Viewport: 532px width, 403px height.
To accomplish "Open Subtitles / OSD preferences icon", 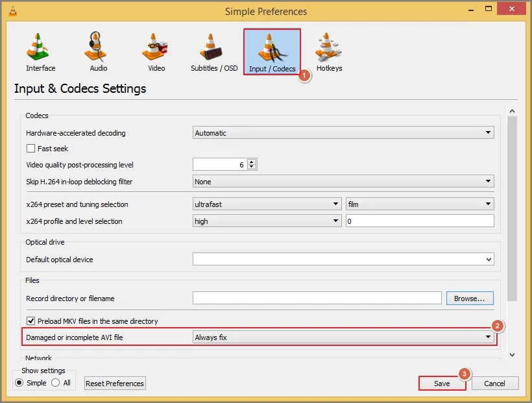I will [x=211, y=47].
